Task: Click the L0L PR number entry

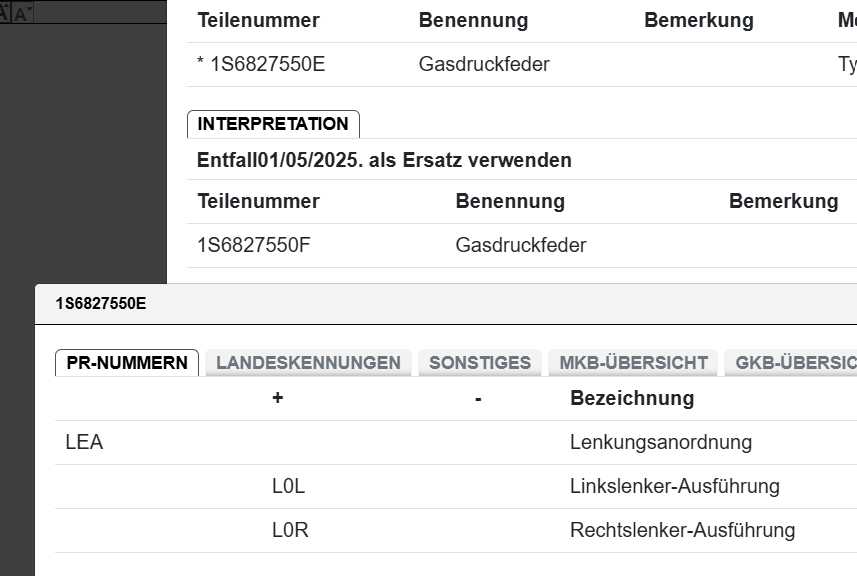Action: click(288, 487)
